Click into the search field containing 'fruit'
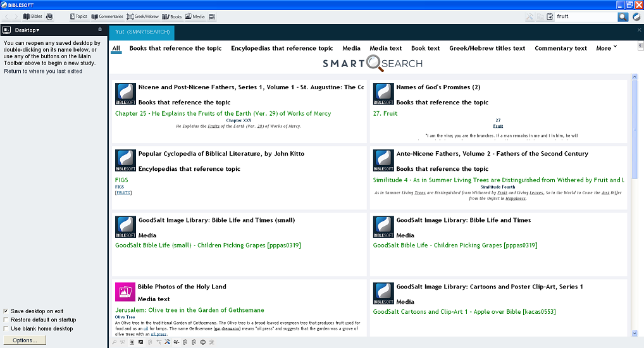Viewport: 644px width, 348px height. (x=586, y=16)
